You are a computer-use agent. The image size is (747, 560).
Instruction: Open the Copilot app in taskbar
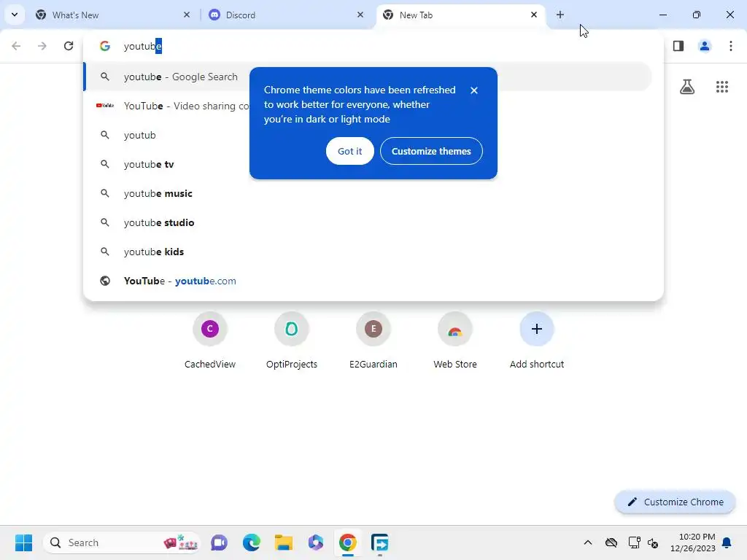point(315,542)
